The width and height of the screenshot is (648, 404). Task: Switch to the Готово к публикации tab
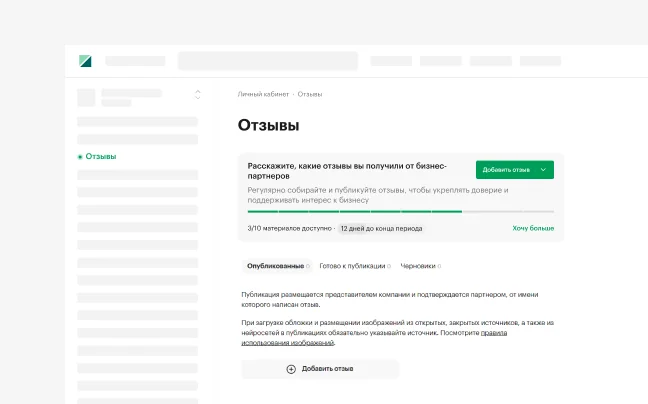click(x=352, y=266)
